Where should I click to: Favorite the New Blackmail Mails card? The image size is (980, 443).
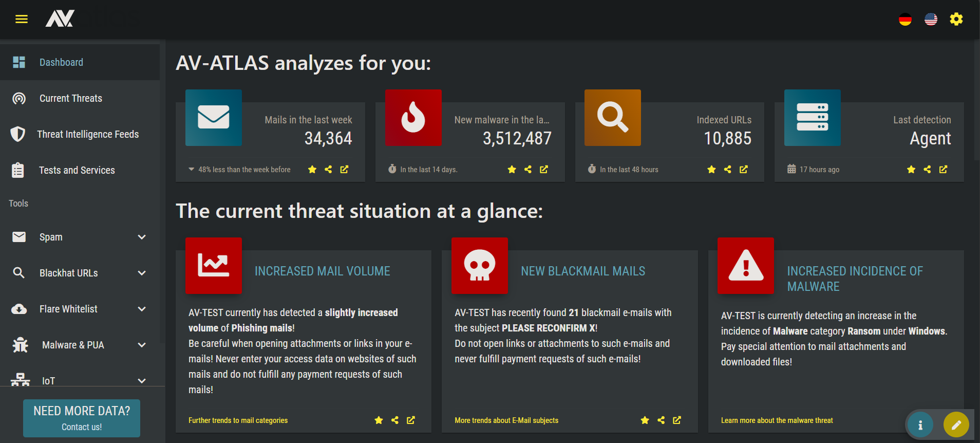pos(645,420)
